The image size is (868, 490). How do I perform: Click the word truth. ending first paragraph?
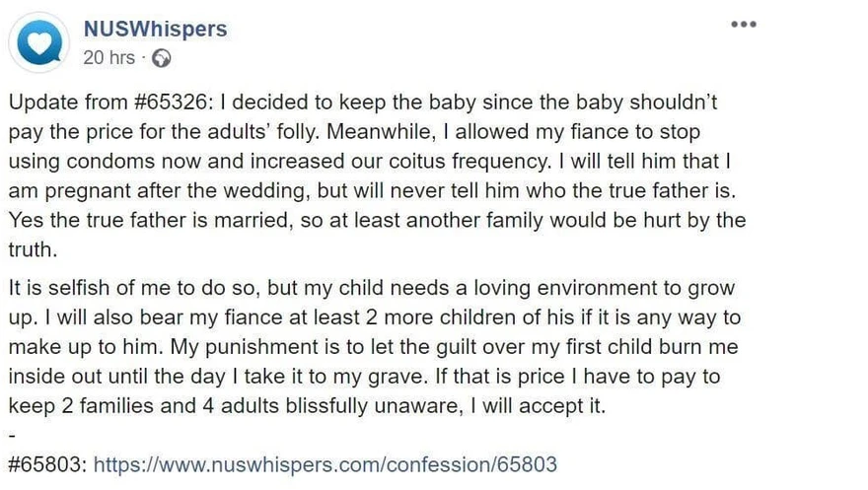click(33, 249)
